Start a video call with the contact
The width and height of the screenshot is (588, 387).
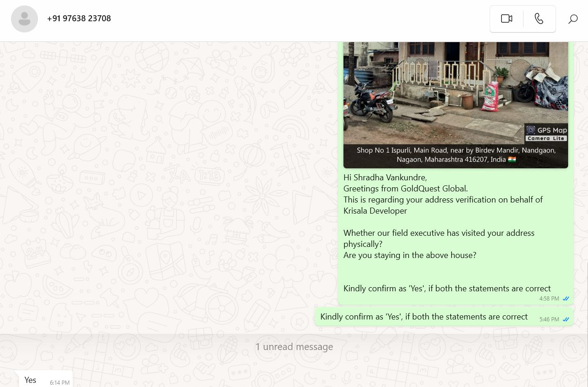point(507,18)
